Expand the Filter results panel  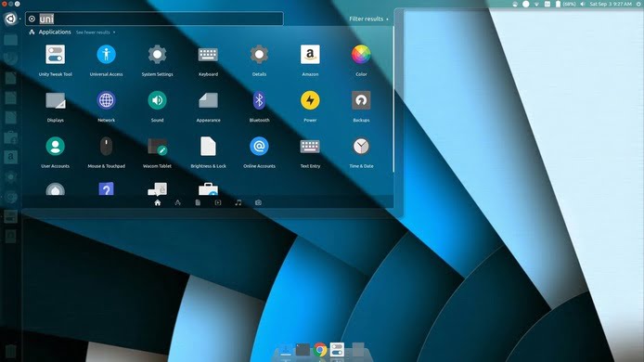368,19
